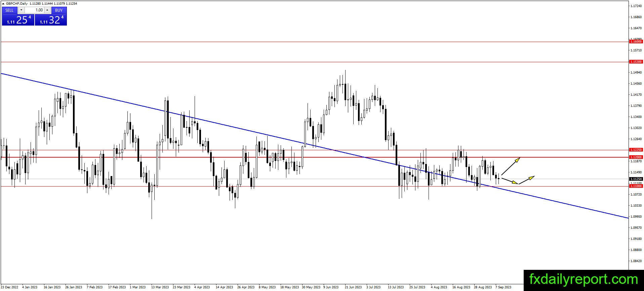The image size is (644, 291).
Task: Click the 1.08800 price axis label
Action: pyautogui.click(x=636, y=250)
